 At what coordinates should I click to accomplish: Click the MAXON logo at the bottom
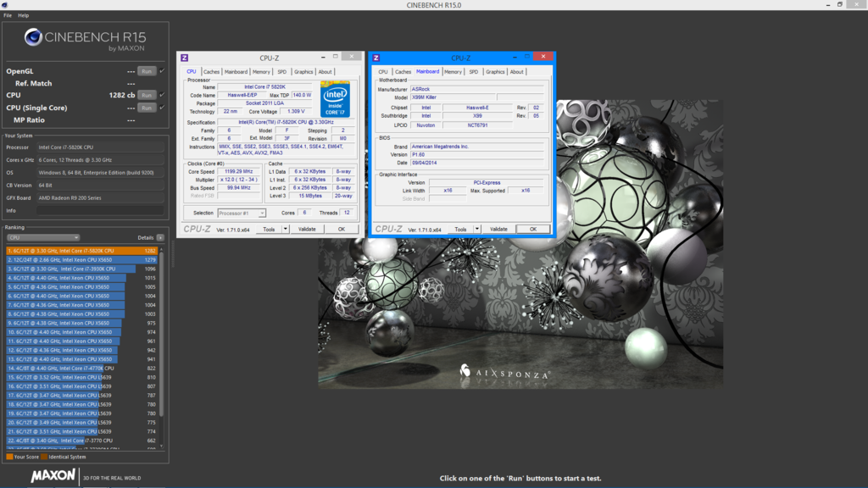point(53,476)
